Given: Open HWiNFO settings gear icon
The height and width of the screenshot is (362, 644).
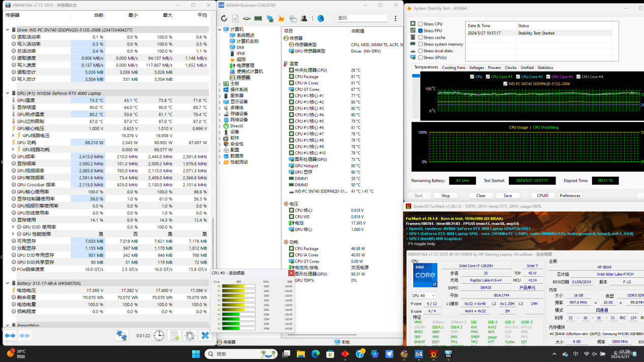Looking at the screenshot, I should (190, 336).
